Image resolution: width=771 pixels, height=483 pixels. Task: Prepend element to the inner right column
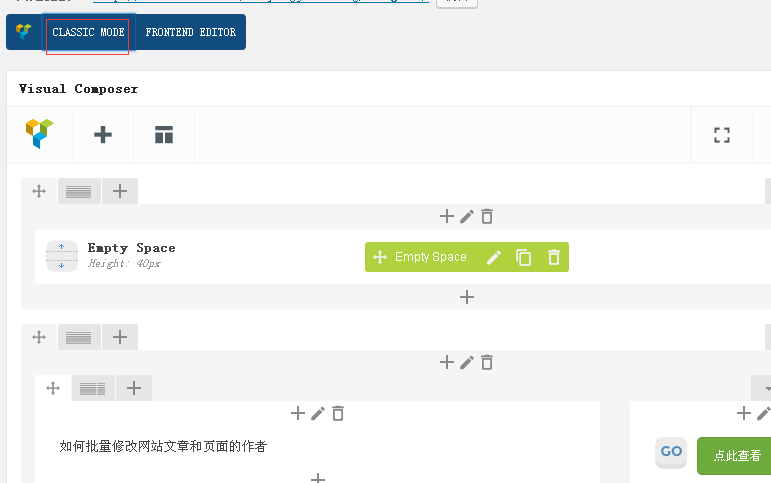tap(743, 413)
